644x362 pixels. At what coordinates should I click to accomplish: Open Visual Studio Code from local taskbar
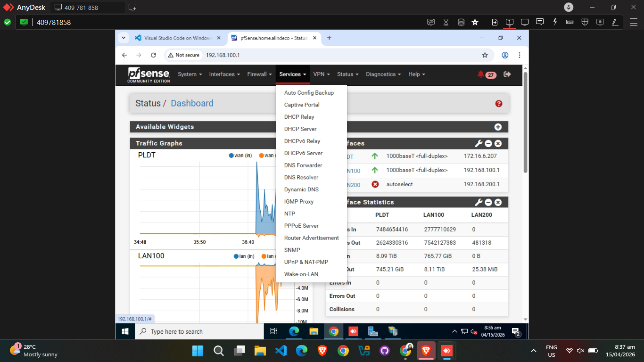click(281, 350)
